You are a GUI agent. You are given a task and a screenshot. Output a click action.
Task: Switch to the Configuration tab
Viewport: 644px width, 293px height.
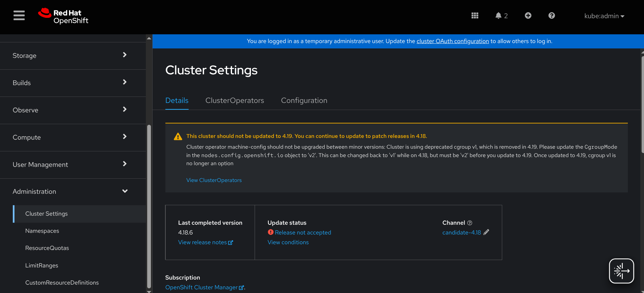(304, 101)
